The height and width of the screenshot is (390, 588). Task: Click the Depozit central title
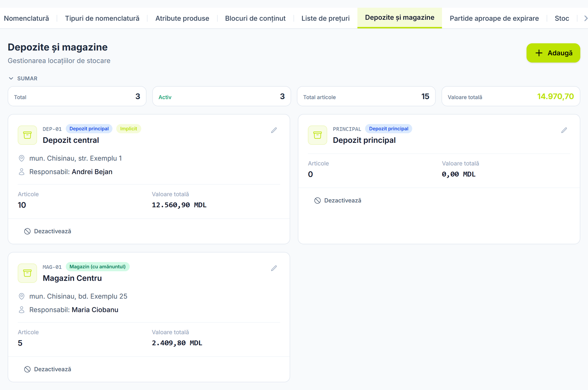coord(71,140)
